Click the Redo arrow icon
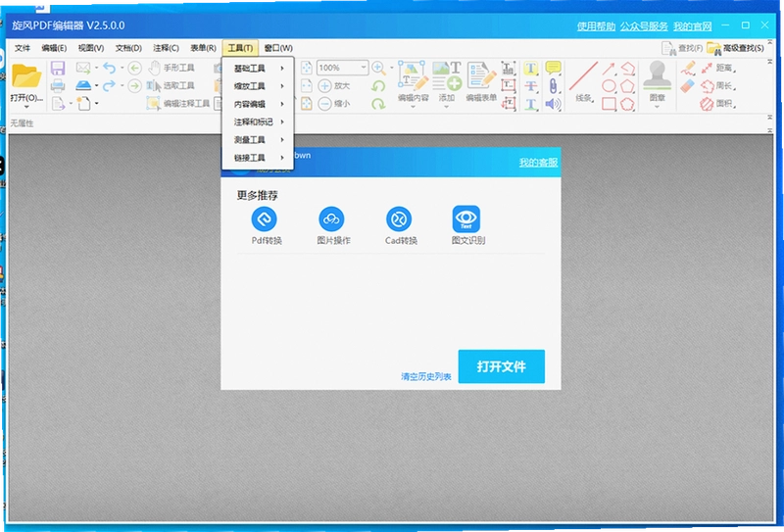The width and height of the screenshot is (784, 532). click(109, 85)
